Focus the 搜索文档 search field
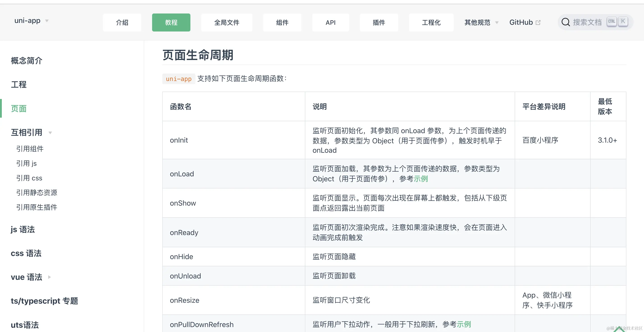Image resolution: width=644 pixels, height=332 pixels. pos(587,22)
